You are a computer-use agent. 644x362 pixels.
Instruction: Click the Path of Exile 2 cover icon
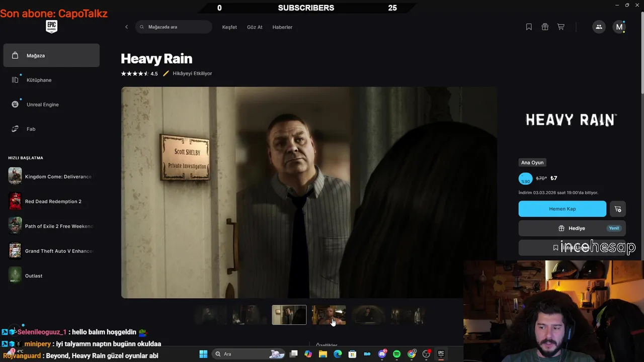pos(15,226)
